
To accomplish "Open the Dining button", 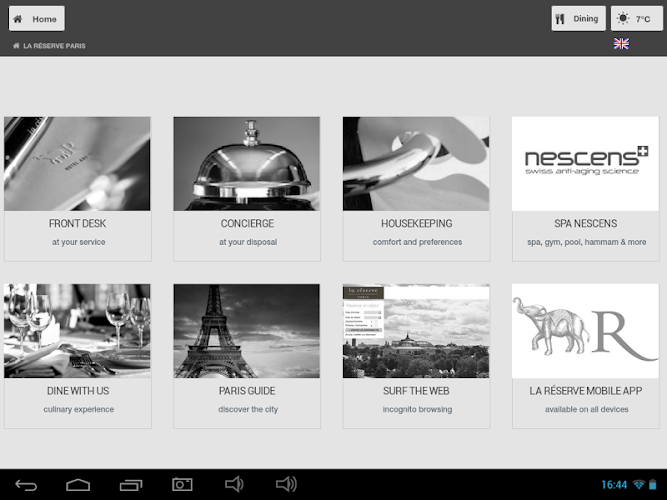I will [579, 19].
